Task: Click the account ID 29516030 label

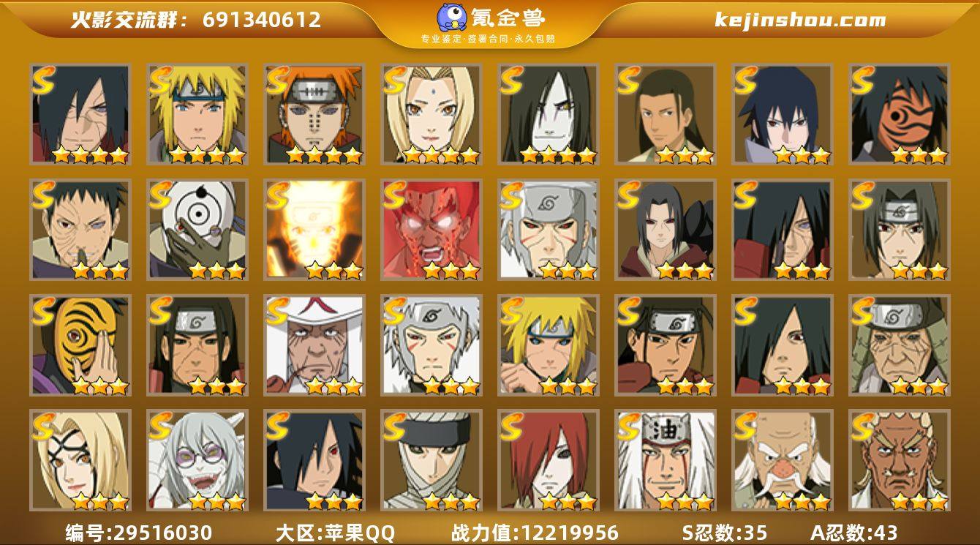Action: click(138, 533)
